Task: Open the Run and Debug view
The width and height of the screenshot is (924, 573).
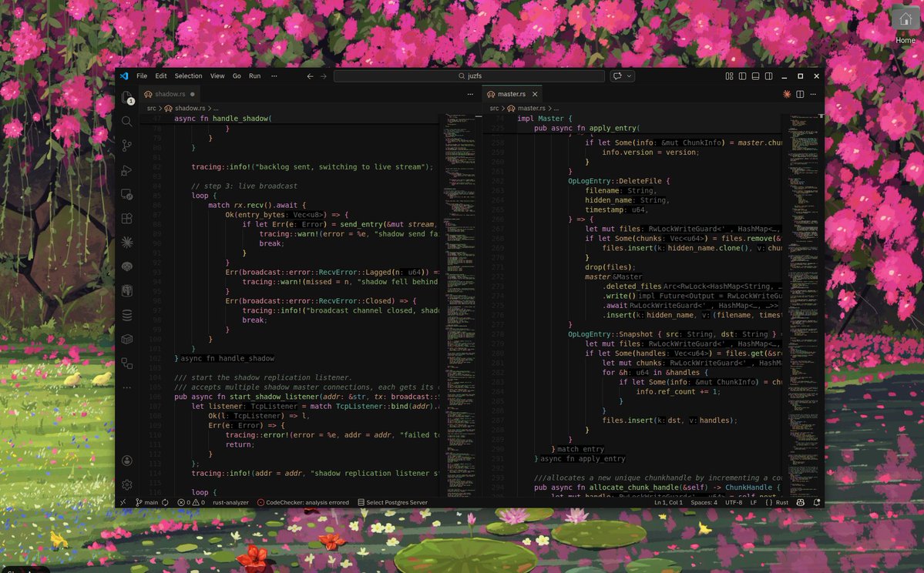Action: 126,170
